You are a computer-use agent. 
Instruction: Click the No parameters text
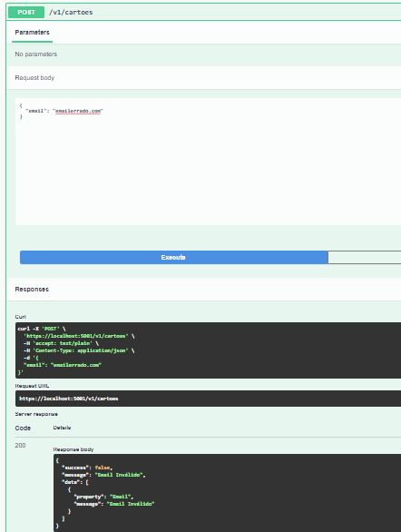click(36, 54)
